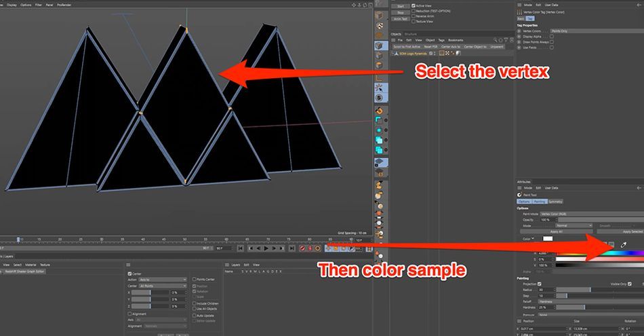Click the Apply Selected button
Viewport: 644px width, 336px height.
[620, 231]
